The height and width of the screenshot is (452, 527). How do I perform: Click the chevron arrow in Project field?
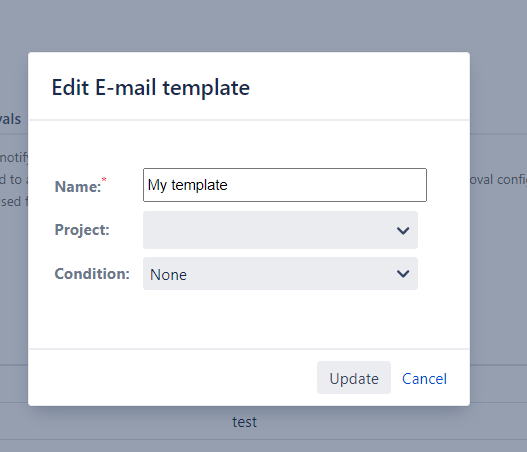[x=403, y=231]
